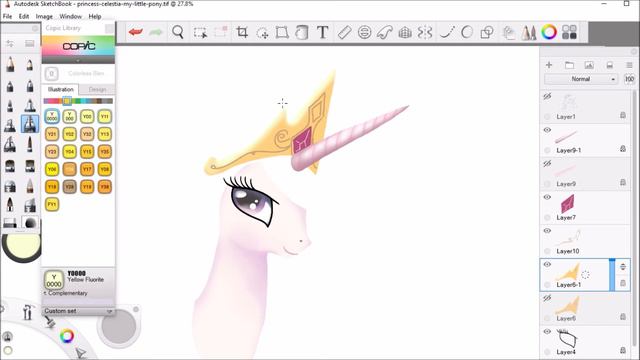The image size is (640, 360).
Task: Select the Crop tool
Action: tap(242, 32)
